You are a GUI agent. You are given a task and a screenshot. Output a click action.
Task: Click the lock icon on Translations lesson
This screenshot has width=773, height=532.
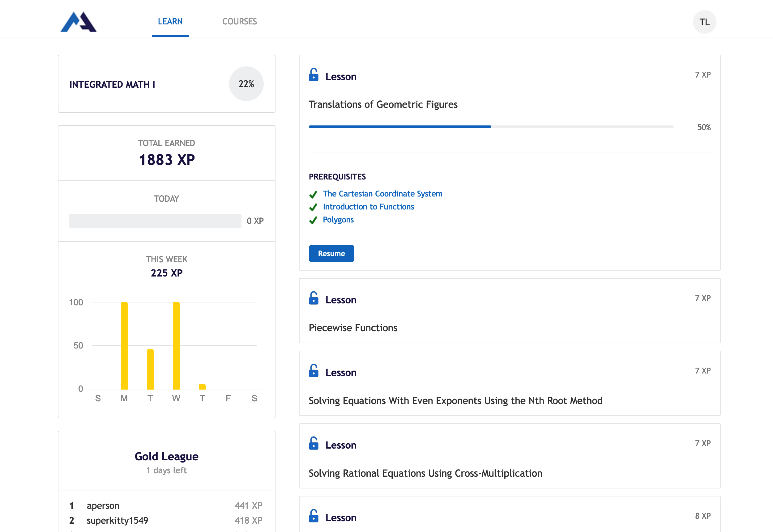pyautogui.click(x=314, y=75)
